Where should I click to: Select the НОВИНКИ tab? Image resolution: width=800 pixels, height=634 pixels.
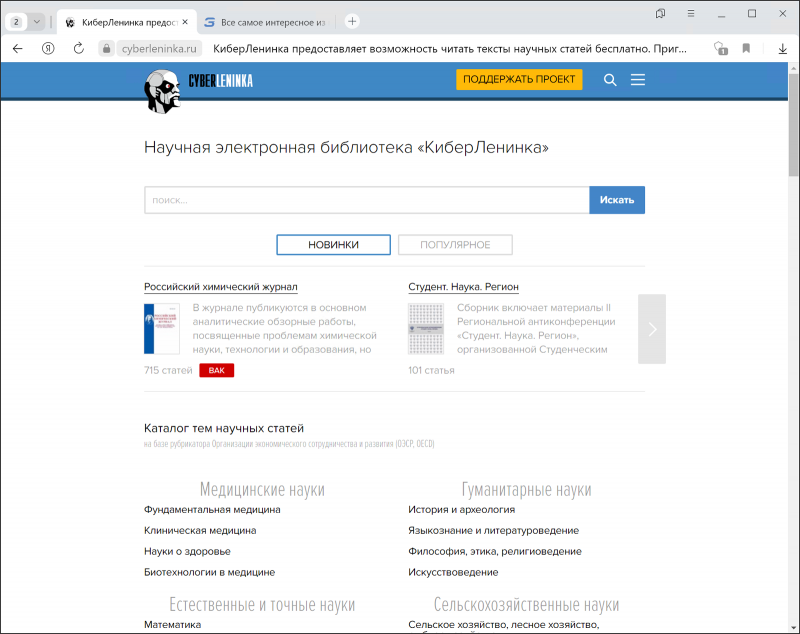pyautogui.click(x=334, y=245)
